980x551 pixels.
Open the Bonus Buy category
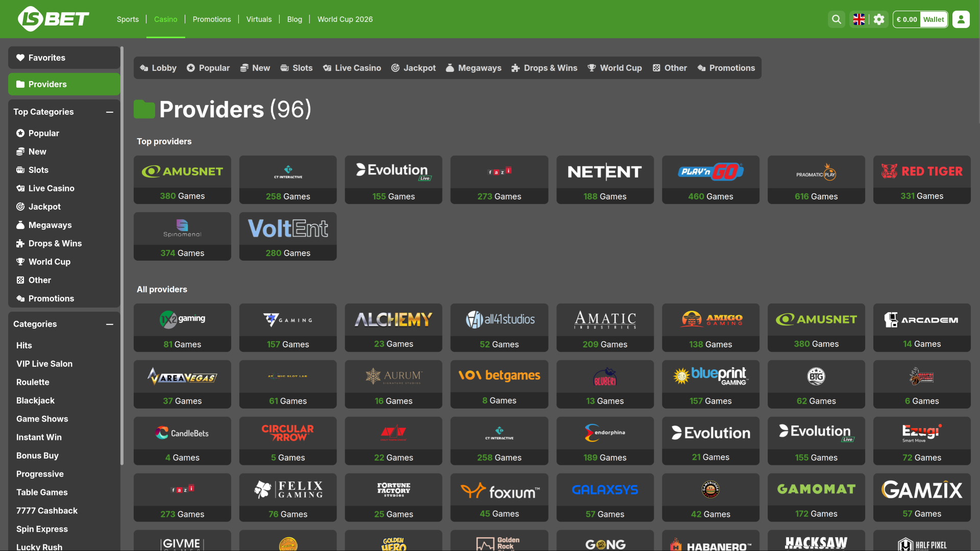click(64, 456)
